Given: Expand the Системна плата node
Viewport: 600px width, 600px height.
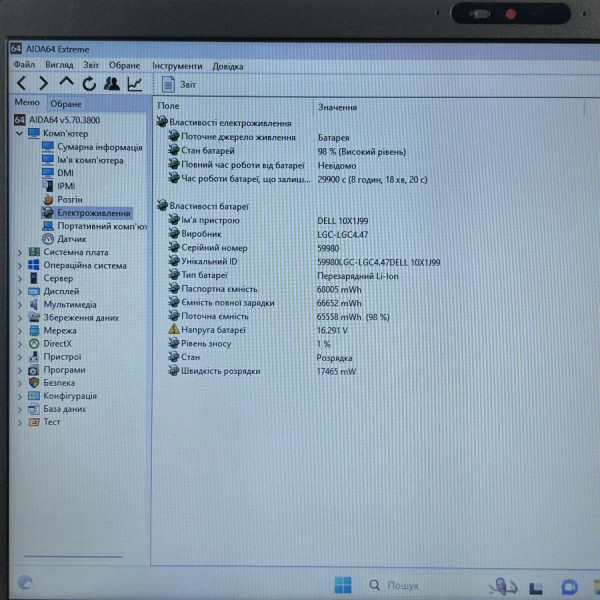Looking at the screenshot, I should [x=20, y=253].
